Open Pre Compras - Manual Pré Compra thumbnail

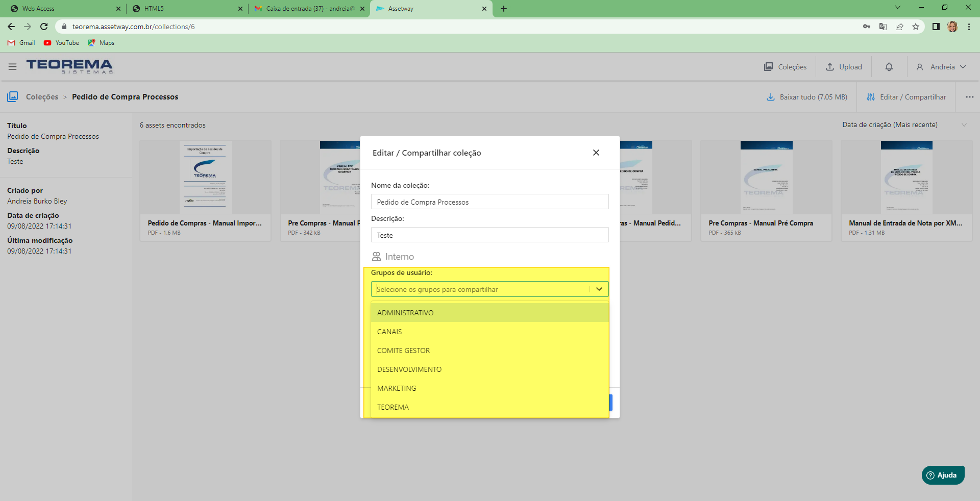pos(766,177)
